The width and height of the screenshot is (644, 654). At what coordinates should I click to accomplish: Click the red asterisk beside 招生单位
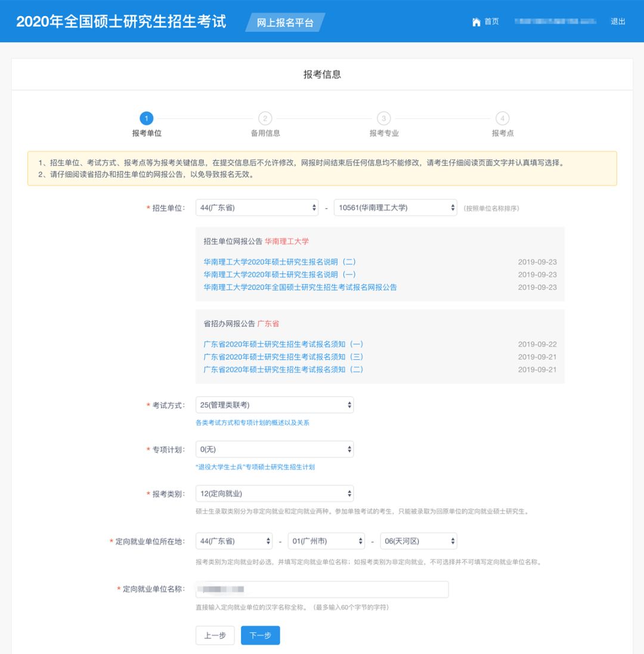[x=150, y=208]
